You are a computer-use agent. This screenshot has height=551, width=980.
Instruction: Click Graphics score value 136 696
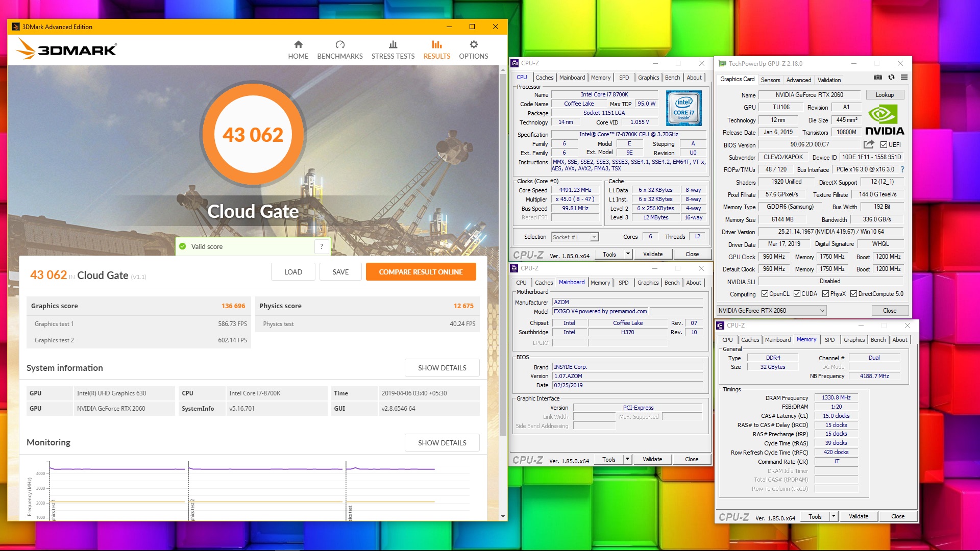point(233,306)
